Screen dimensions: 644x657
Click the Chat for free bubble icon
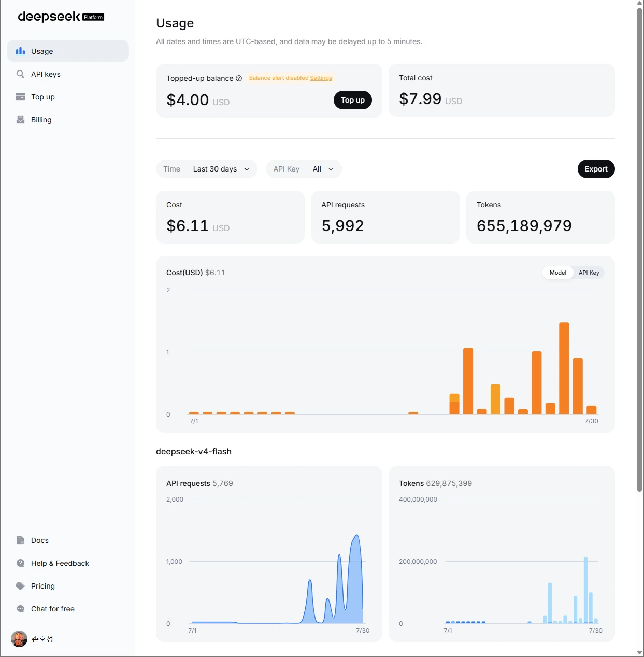point(20,608)
